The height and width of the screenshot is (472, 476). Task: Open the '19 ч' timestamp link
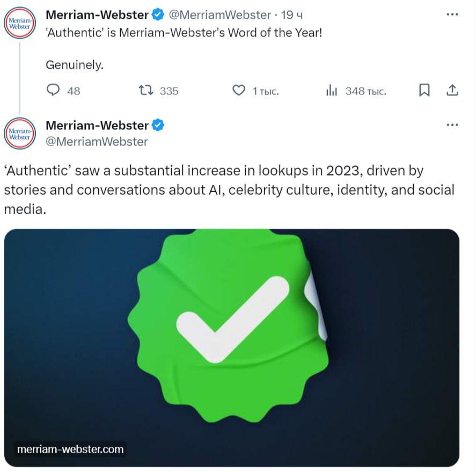click(x=291, y=15)
